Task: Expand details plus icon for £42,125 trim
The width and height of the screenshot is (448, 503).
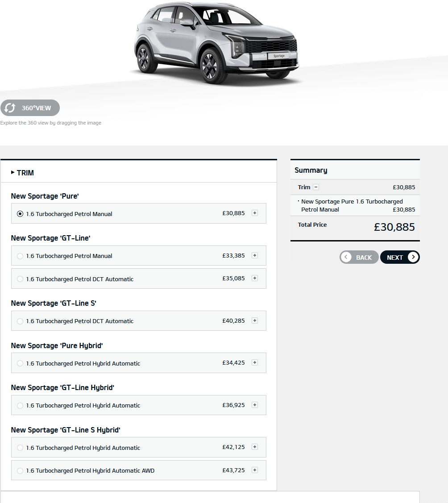Action: point(255,447)
